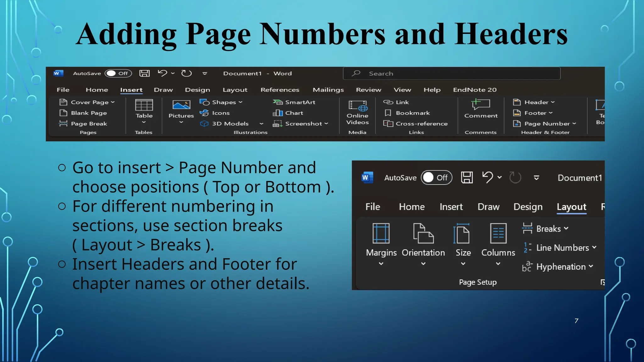Insert Icons from the Illustrations group
Screen dimensions: 644x362
(x=215, y=113)
